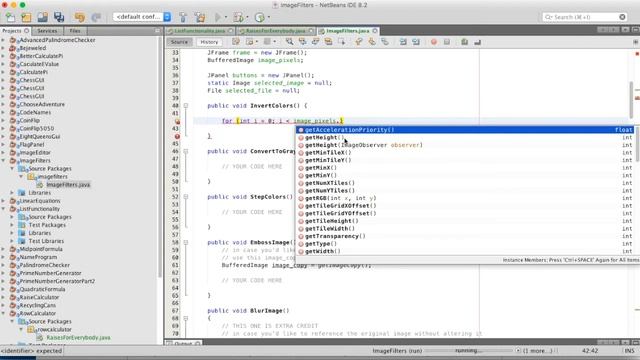The image size is (640, 360).
Task: Close the ImageFilters.java tab
Action: click(x=375, y=31)
